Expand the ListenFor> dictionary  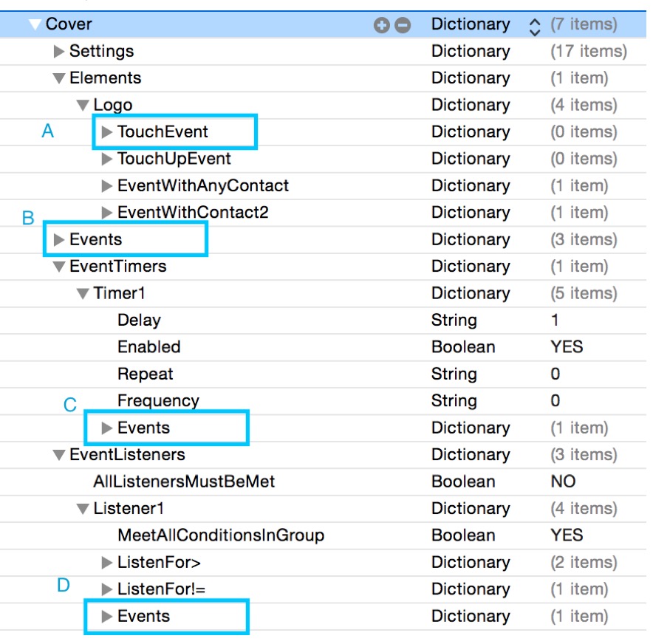point(105,562)
